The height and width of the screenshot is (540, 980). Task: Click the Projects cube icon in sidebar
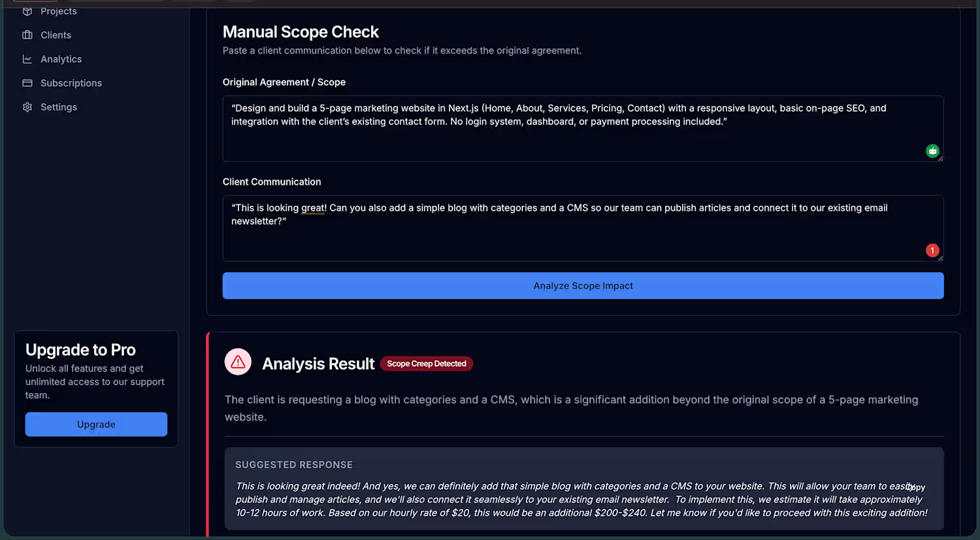coord(27,11)
